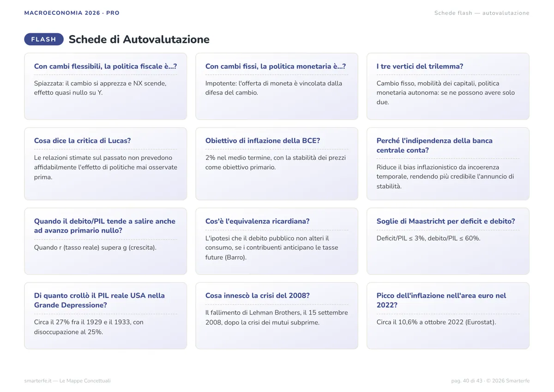Image resolution: width=554 pixels, height=392 pixels.
Task: Click the answer starting "Il fallimento di Lehman Brothers"
Action: 277,317
